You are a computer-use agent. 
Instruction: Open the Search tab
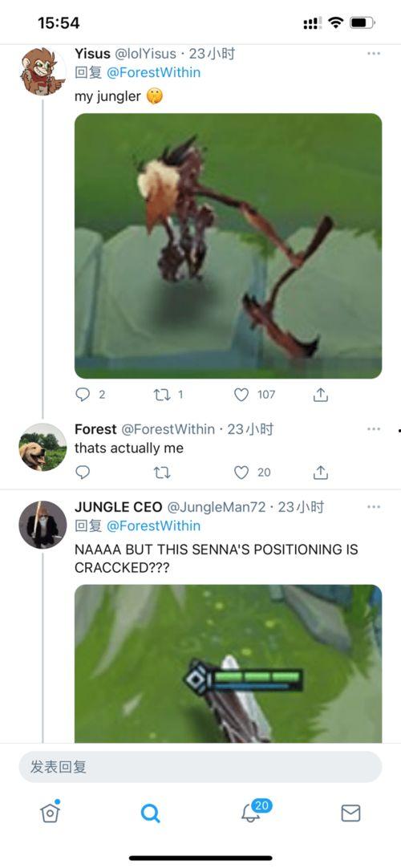(151, 813)
